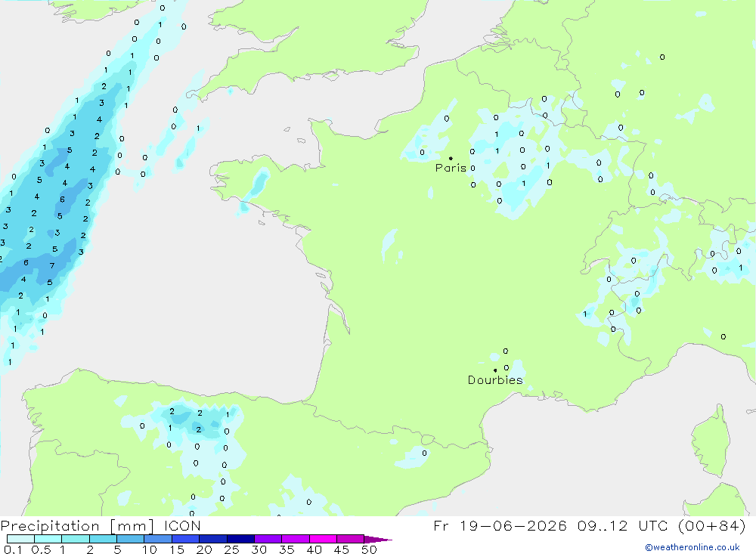This screenshot has width=756, height=554.
Task: Select the black dot marking Paris
Action: [x=451, y=158]
